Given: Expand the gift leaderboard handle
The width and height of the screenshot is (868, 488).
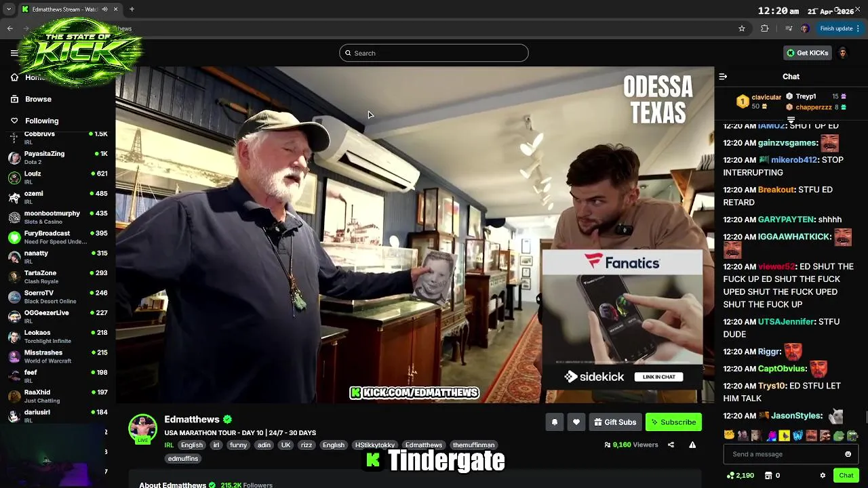Looking at the screenshot, I should click(791, 120).
